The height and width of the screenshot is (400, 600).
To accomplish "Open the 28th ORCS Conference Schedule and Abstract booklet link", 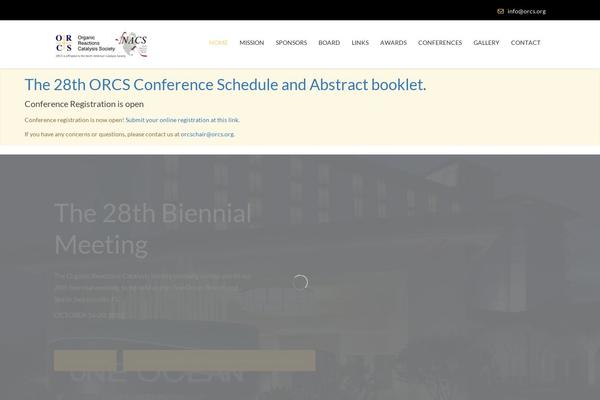I will coord(224,85).
